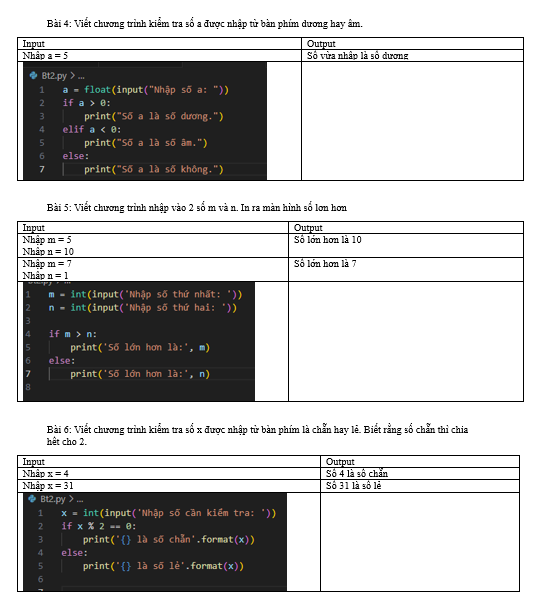Open the Bt2.py breadcrumb in the Bài 4 screenshot
The image size is (539, 607).
[x=54, y=76]
